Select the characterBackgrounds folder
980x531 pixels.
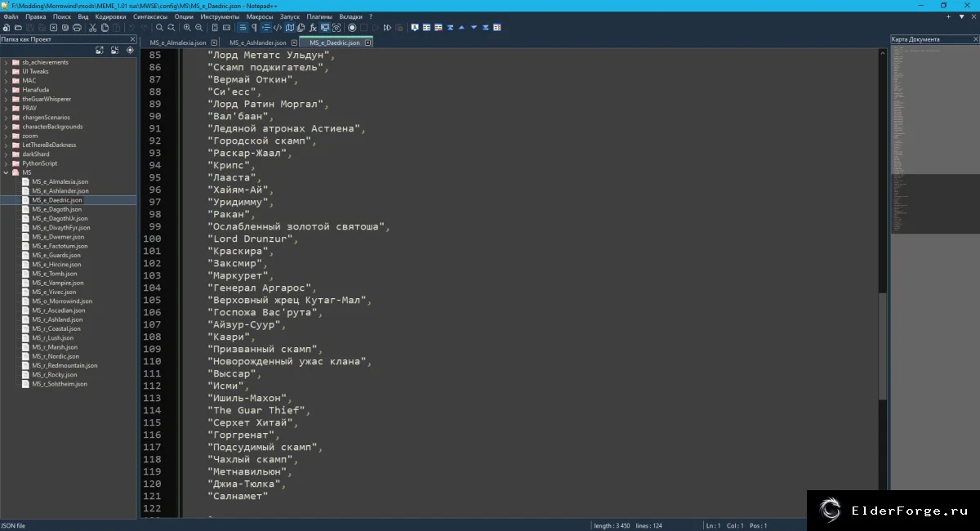52,127
